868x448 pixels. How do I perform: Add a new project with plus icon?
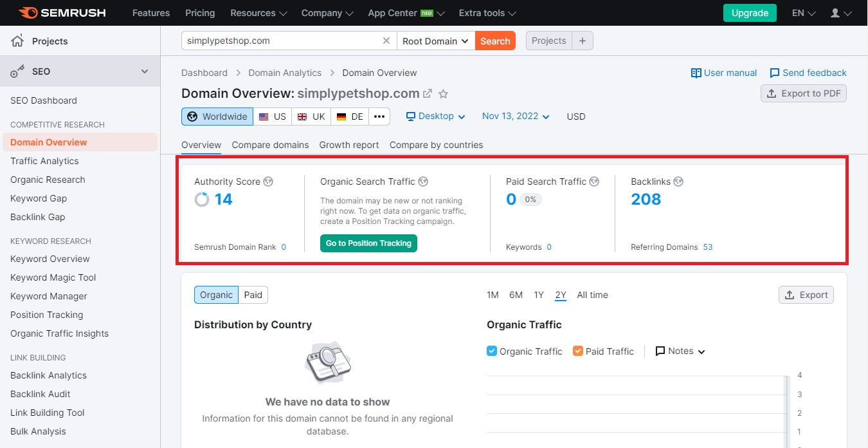point(583,41)
